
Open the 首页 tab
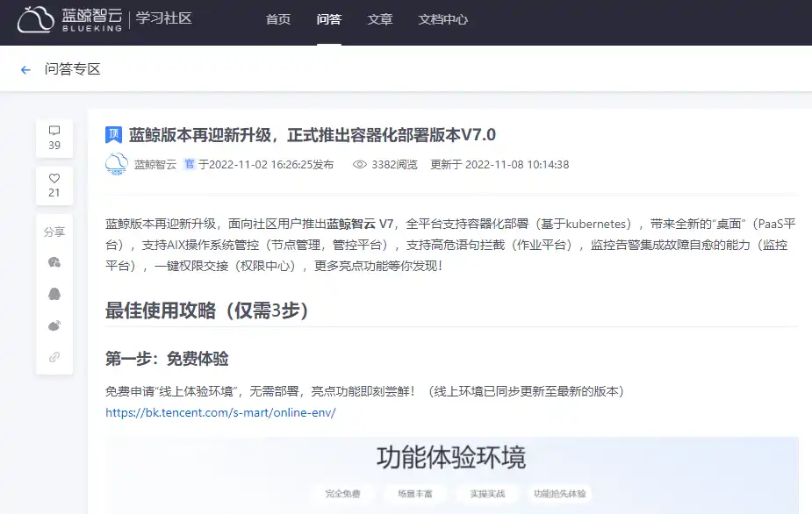pyautogui.click(x=278, y=19)
